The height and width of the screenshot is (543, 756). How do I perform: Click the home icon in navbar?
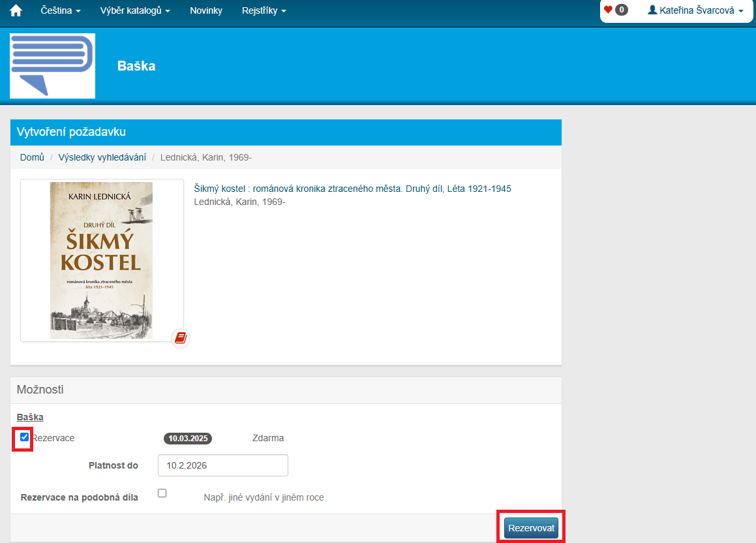coord(16,10)
